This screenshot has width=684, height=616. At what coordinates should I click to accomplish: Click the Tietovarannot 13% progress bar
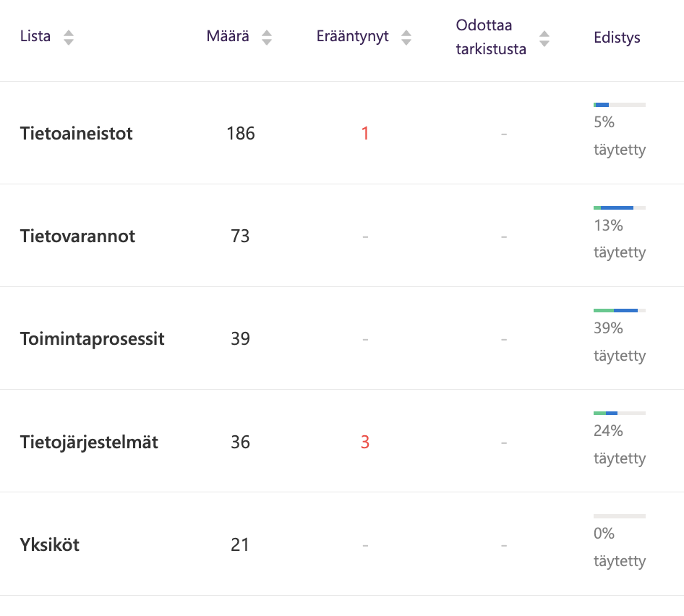point(619,208)
